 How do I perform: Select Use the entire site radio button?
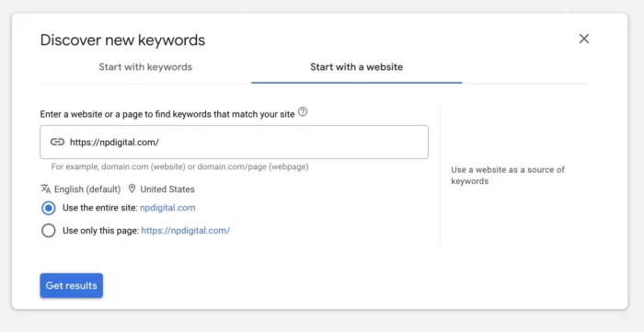coord(49,208)
